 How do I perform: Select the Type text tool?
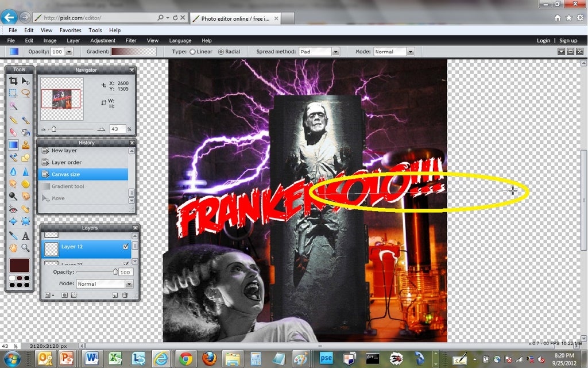(25, 235)
